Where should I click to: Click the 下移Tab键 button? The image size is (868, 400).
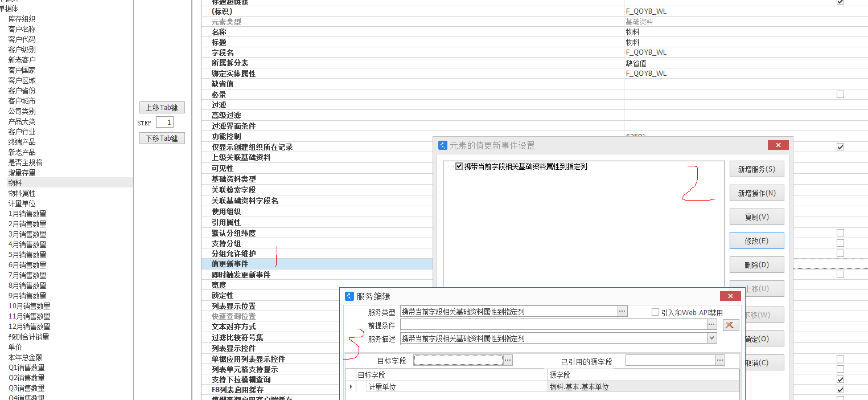[x=162, y=138]
